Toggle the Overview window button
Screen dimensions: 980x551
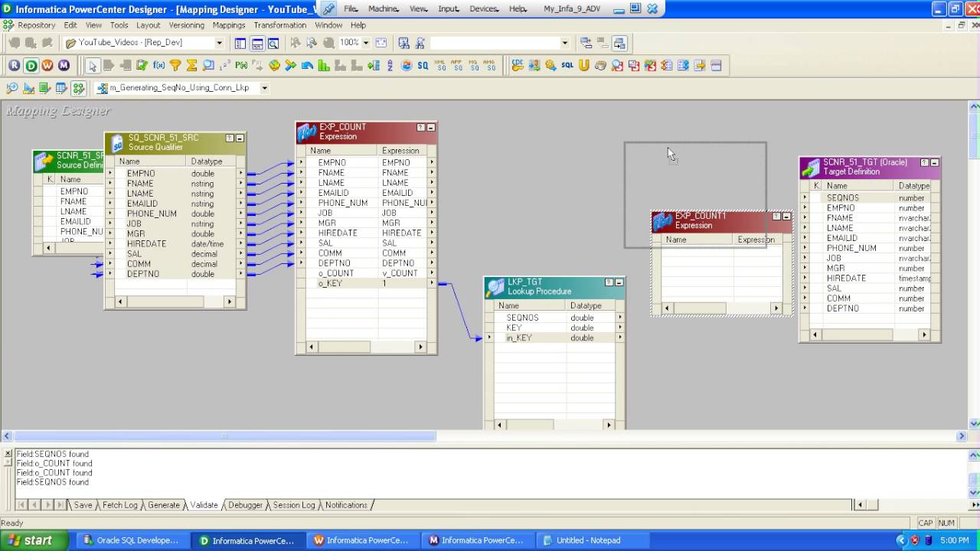(273, 43)
